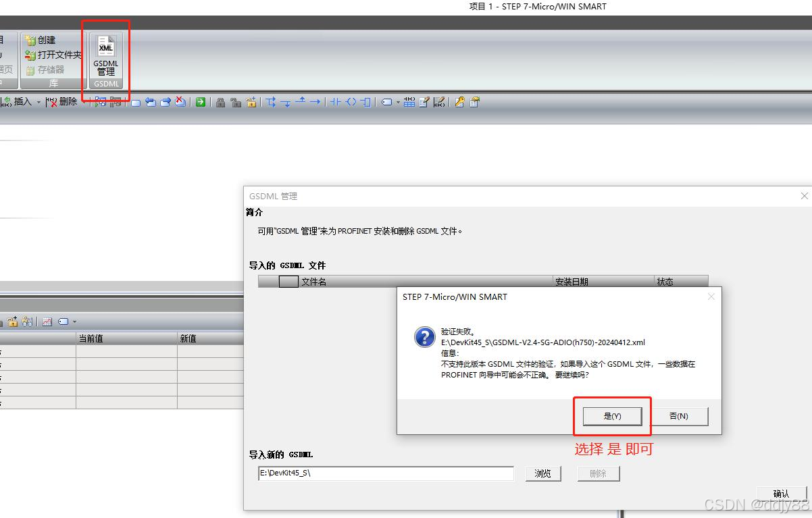812x518 pixels.
Task: Choose 否(N) to cancel the import
Action: pos(678,416)
